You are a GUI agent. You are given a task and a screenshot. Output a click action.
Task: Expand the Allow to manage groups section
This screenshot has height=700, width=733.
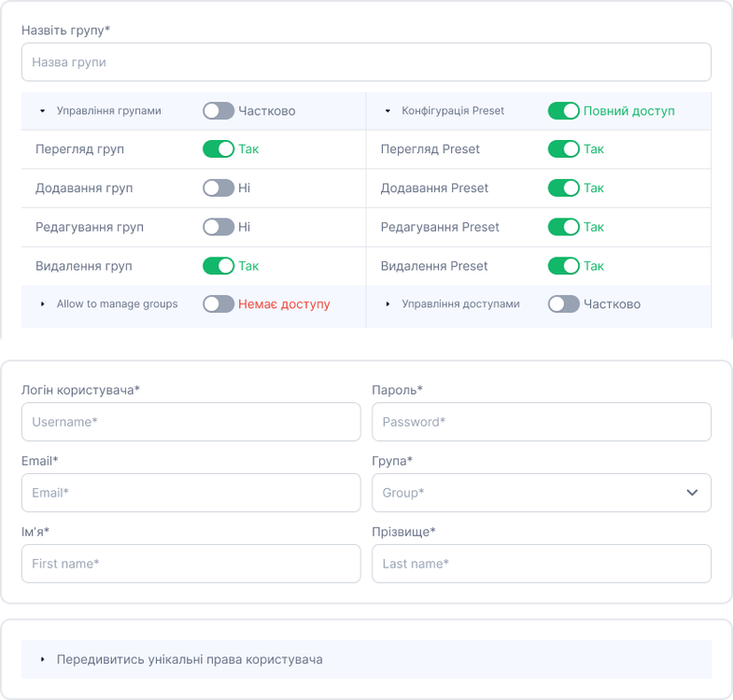(x=43, y=304)
